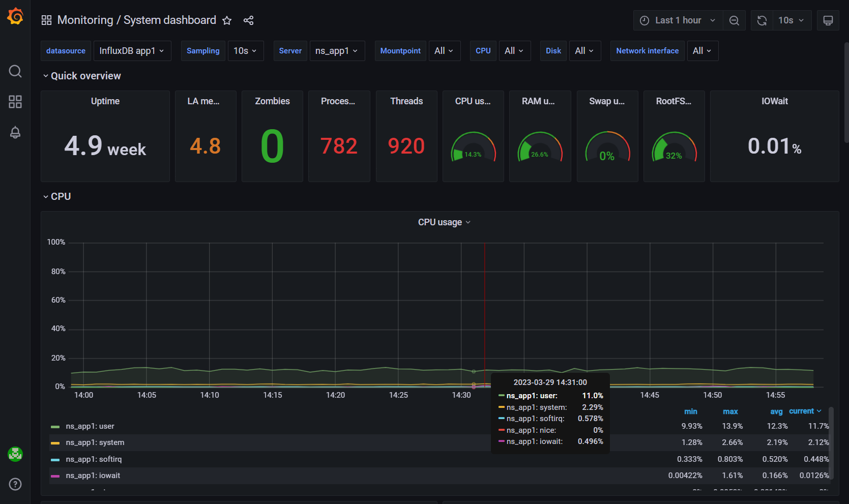Open the search icon in sidebar

point(15,71)
